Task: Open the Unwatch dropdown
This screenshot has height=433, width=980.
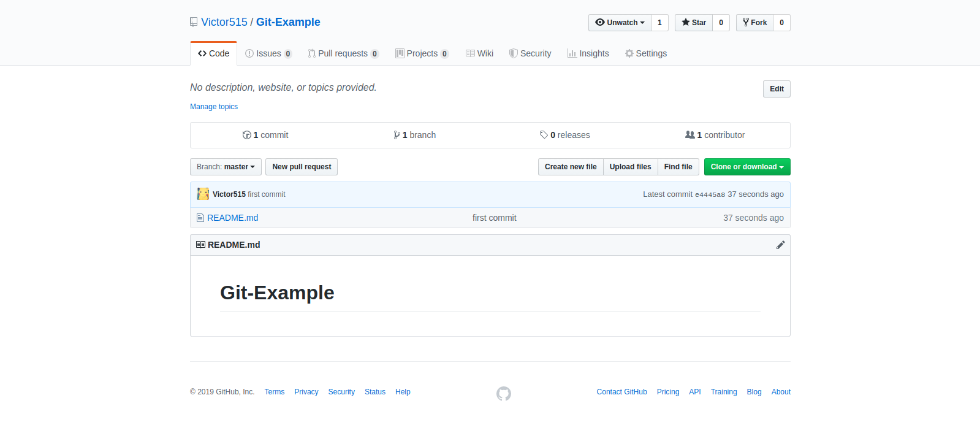Action: [x=620, y=23]
